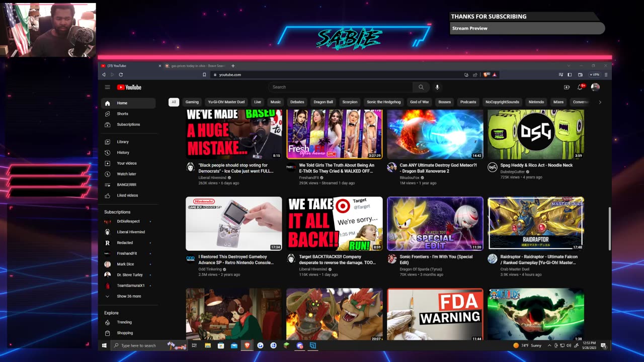
Task: Open Windows Start menu
Action: point(105,345)
